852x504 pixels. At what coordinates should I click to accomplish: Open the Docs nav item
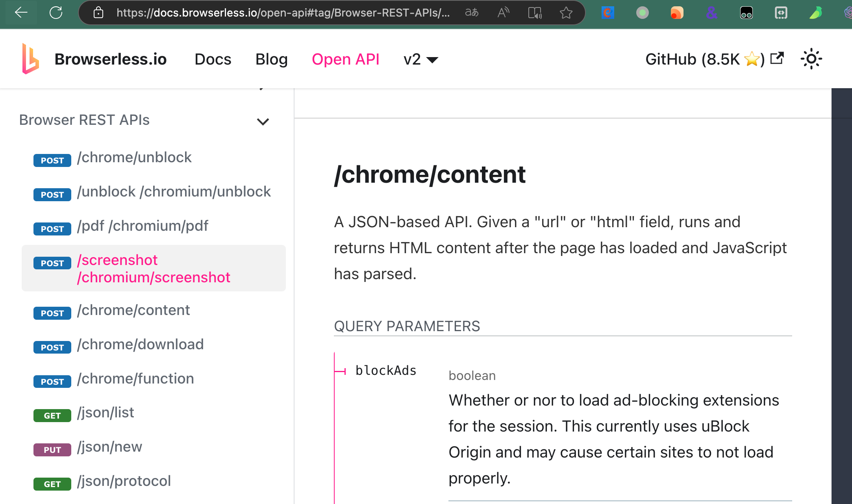(213, 59)
